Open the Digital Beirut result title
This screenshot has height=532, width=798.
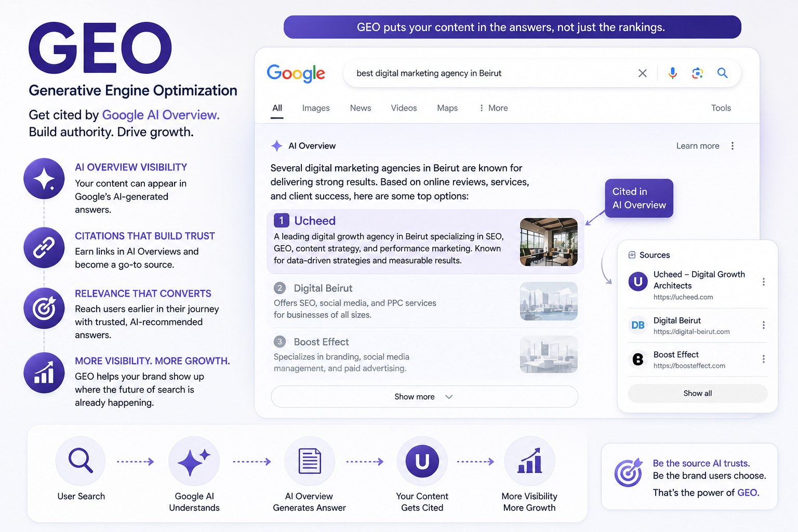[323, 288]
